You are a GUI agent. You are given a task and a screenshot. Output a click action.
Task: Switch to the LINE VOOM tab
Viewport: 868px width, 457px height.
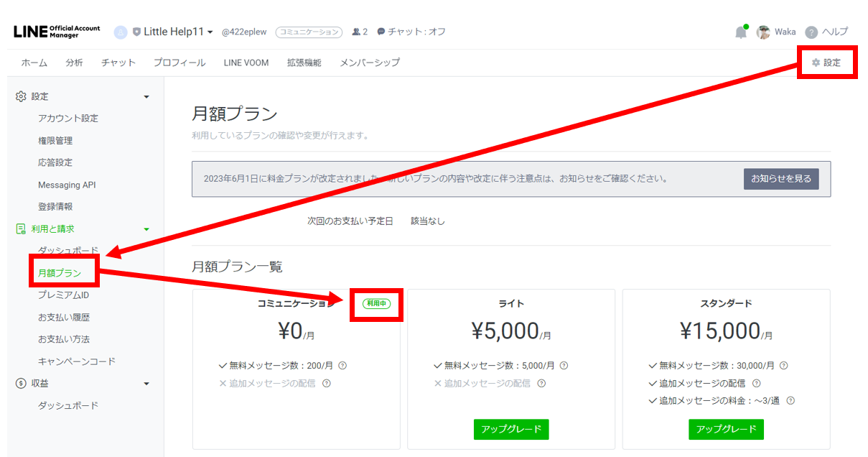click(246, 63)
